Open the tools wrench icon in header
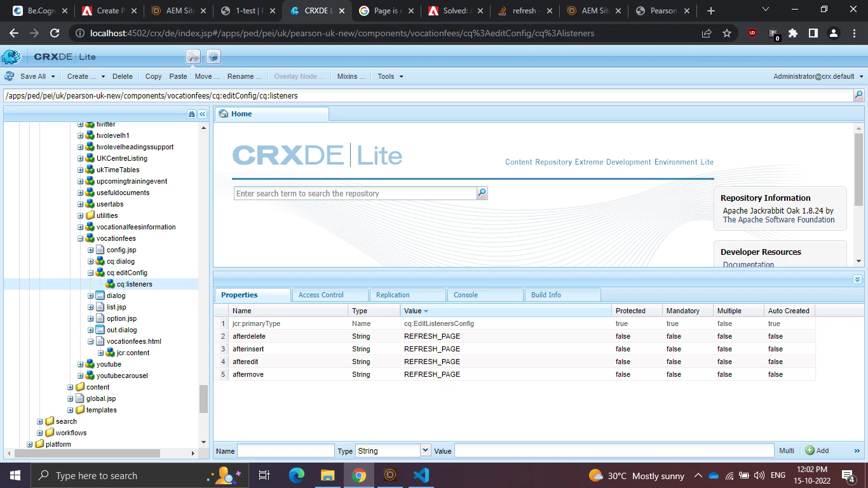Viewport: 868px width, 488px height. pyautogui.click(x=193, y=57)
